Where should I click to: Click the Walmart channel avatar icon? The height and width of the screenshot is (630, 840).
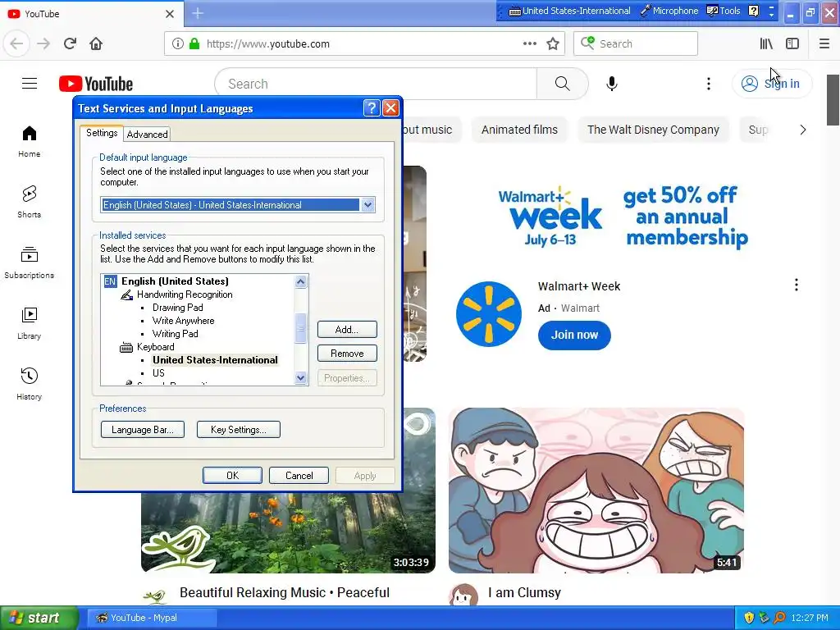point(489,313)
